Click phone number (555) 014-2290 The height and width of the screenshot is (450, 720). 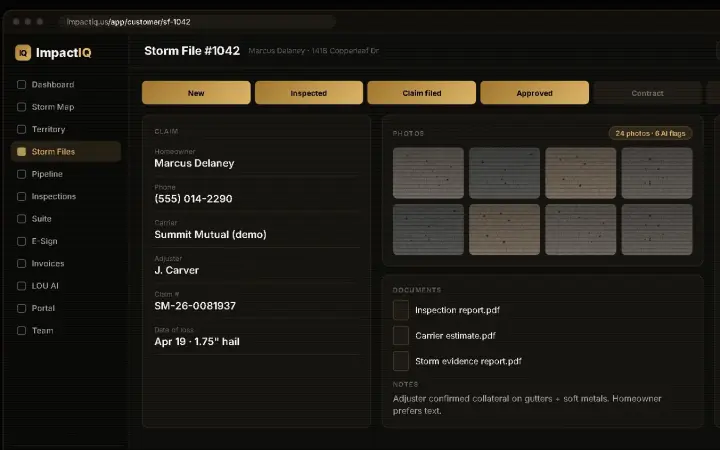(x=193, y=199)
